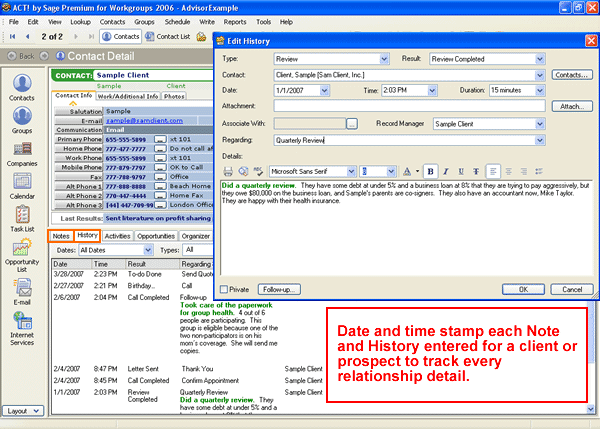Open Groups in the left sidebar
Screen dimensions: 600x429
tap(22, 120)
